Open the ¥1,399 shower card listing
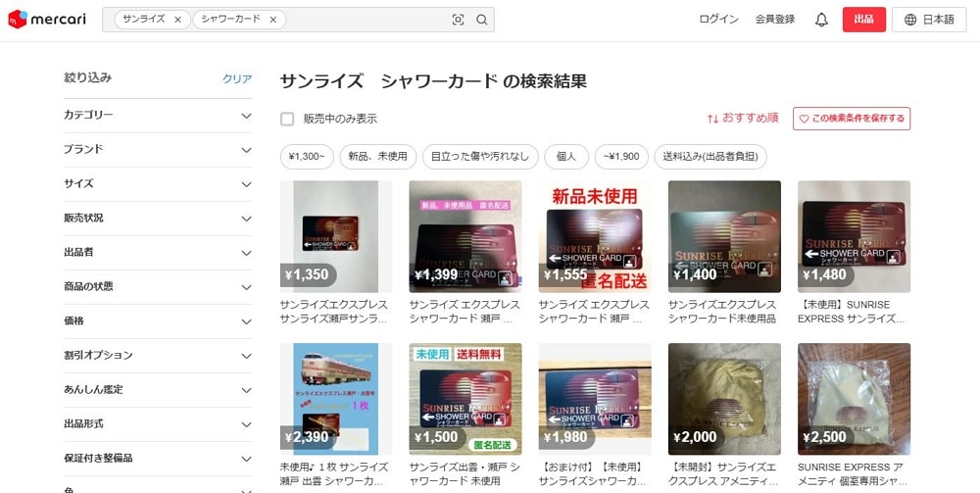Screen dimensions: 980x493 [465, 237]
